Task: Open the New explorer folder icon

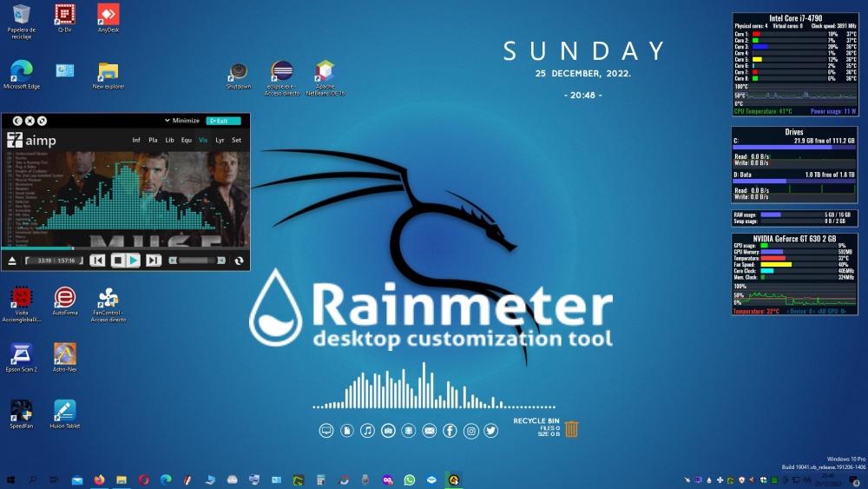Action: coord(108,75)
